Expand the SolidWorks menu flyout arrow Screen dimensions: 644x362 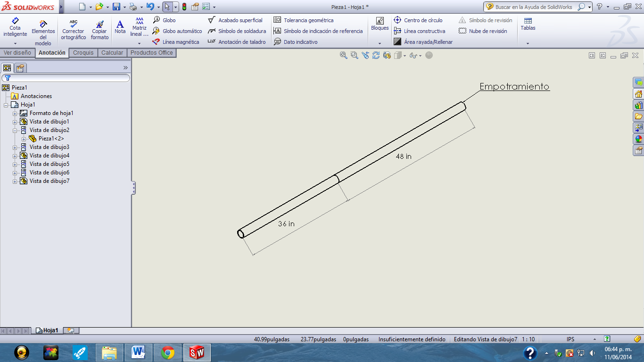(61, 7)
